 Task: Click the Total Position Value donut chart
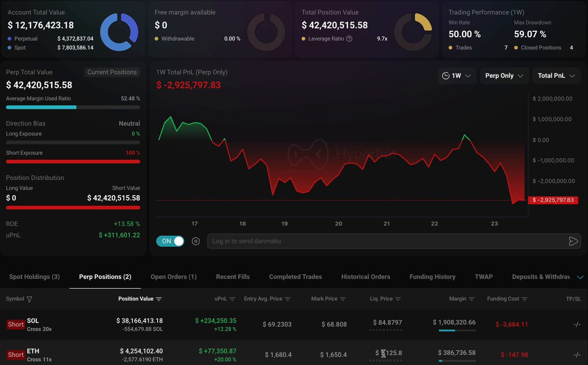tap(413, 32)
